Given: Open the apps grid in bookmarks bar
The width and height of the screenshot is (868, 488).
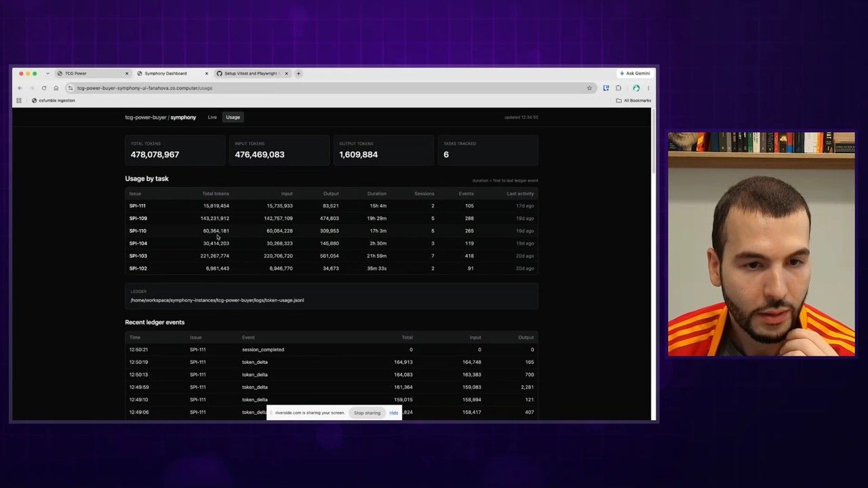Looking at the screenshot, I should coord(19,100).
